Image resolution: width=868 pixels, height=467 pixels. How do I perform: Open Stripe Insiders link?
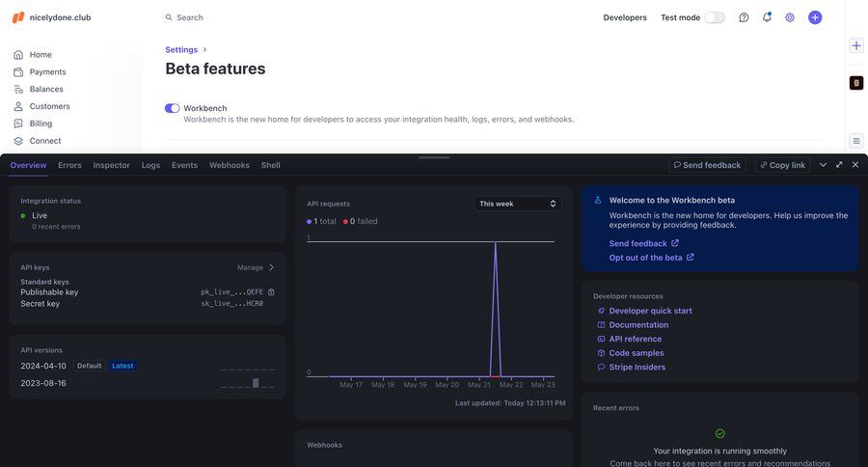click(637, 367)
